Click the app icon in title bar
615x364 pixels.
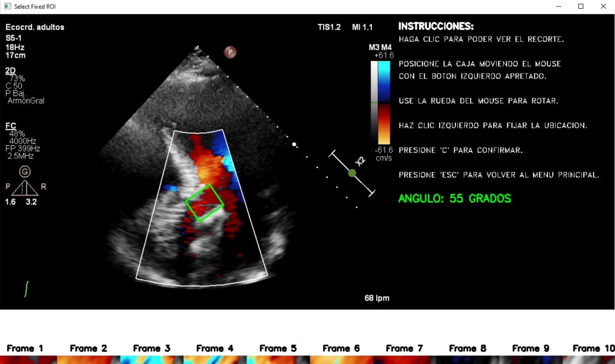pyautogui.click(x=7, y=6)
